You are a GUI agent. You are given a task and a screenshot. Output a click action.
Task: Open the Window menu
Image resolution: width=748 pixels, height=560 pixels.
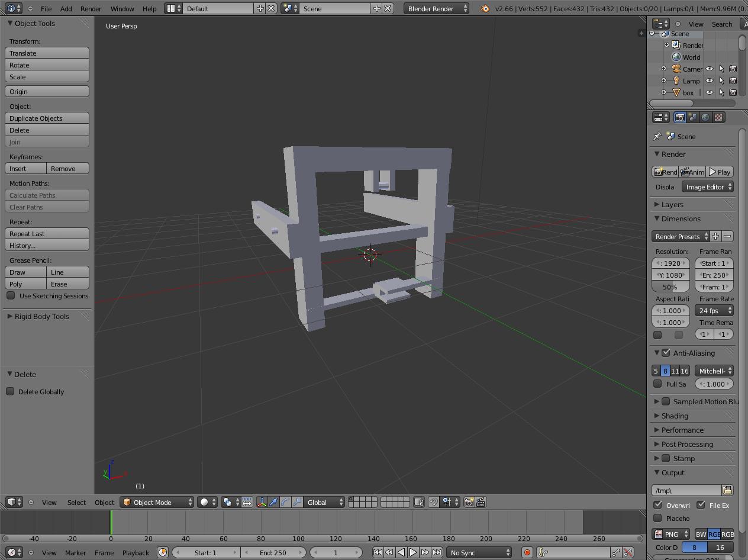coord(122,8)
